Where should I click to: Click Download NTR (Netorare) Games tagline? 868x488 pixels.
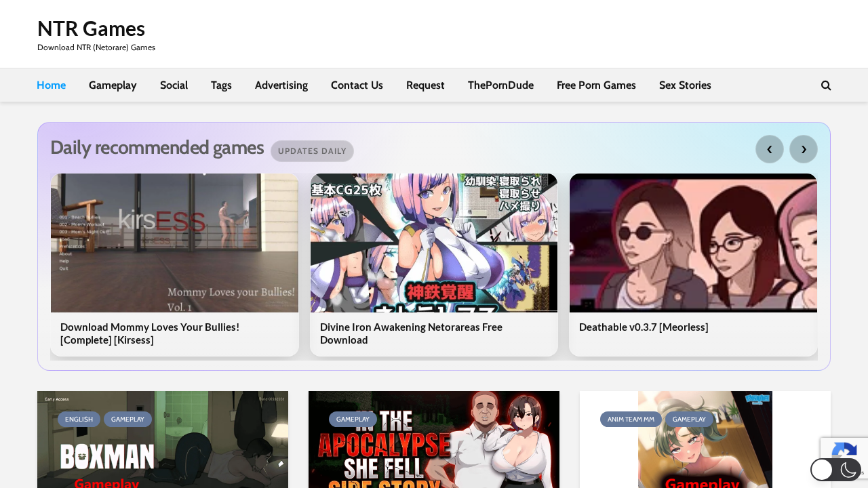click(96, 47)
